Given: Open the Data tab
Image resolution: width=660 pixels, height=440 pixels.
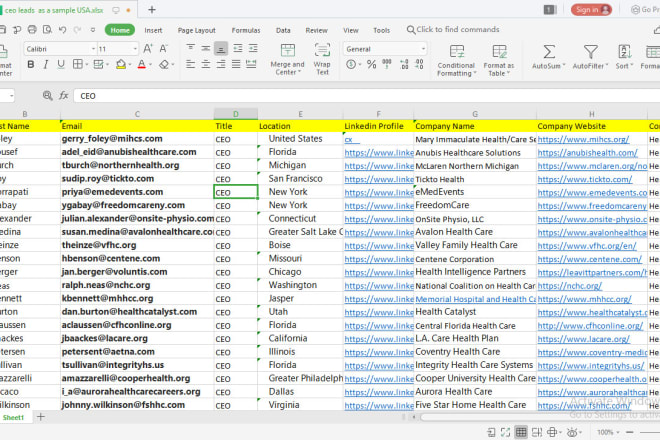Looking at the screenshot, I should click(x=283, y=30).
